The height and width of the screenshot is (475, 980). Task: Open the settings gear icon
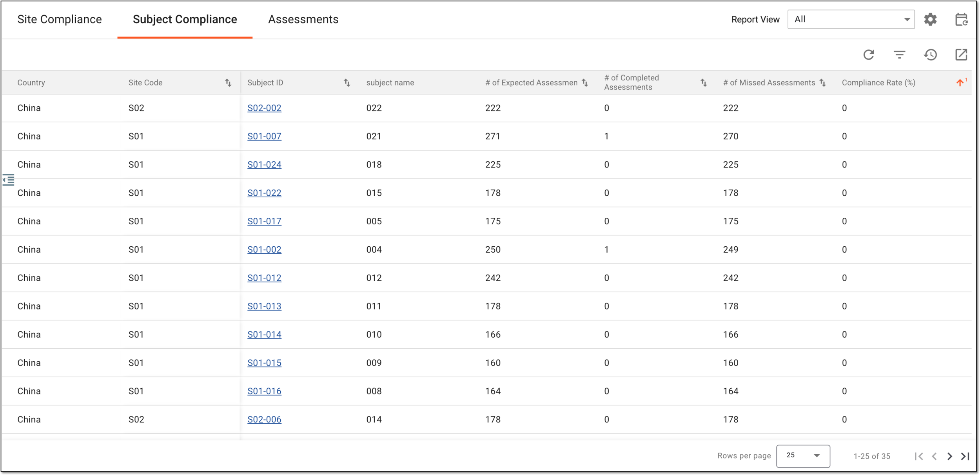[930, 19]
